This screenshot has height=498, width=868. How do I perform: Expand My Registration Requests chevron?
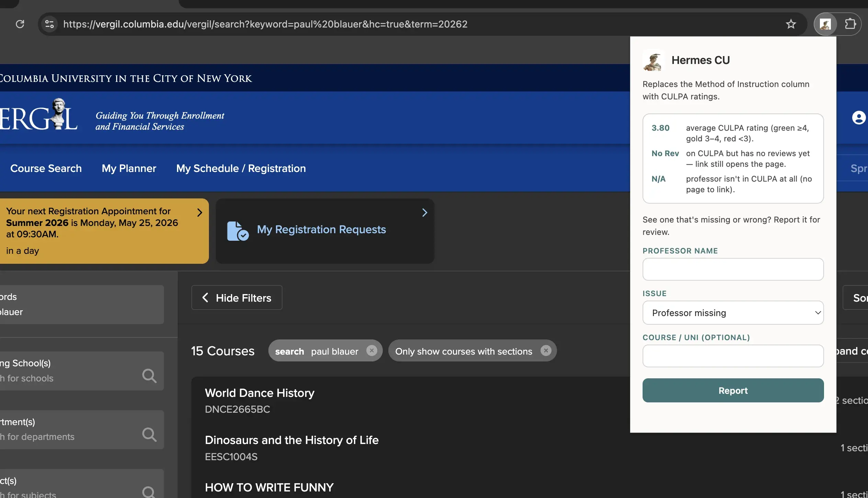[425, 213]
